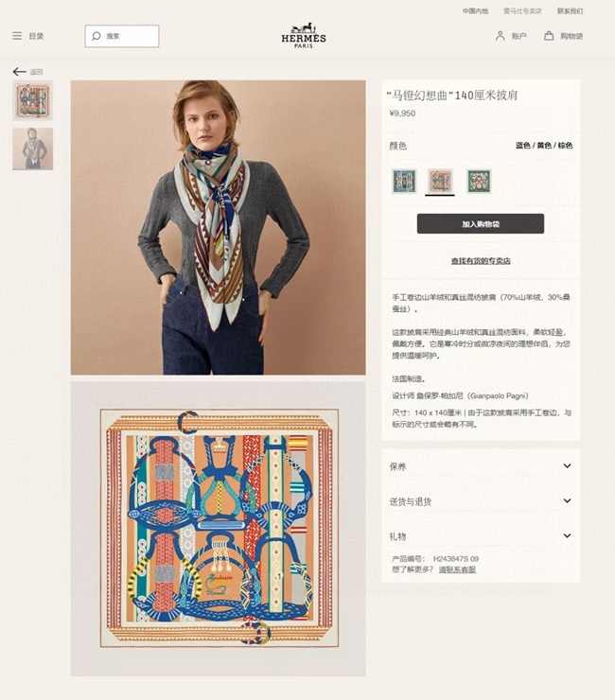Select the model wearing scarf thumbnail
Screen dimensions: 615x700
pos(32,149)
